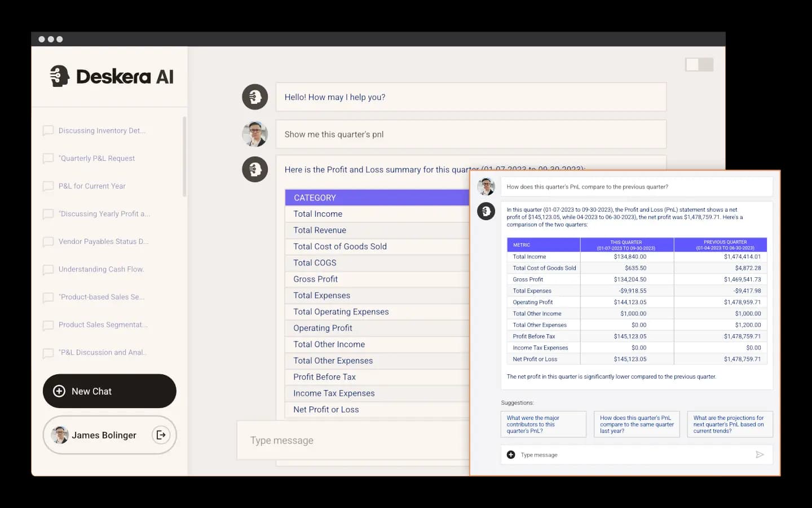This screenshot has height=508, width=812.
Task: Click the Deskera AI head logo
Action: point(59,76)
